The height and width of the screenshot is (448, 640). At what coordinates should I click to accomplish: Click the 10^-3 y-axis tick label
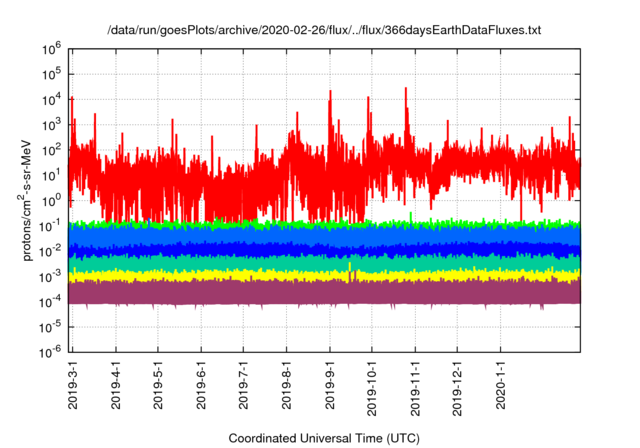click(50, 277)
